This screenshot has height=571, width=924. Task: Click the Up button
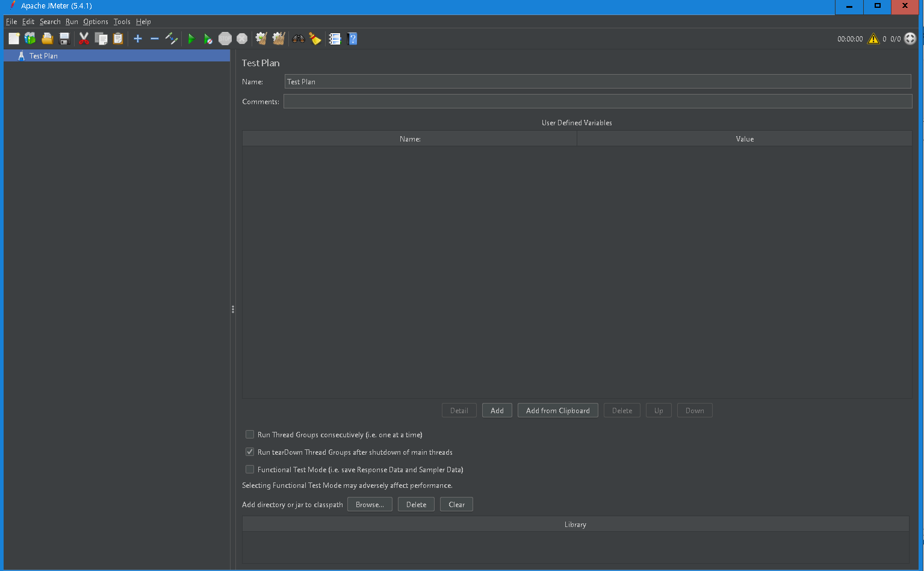659,410
